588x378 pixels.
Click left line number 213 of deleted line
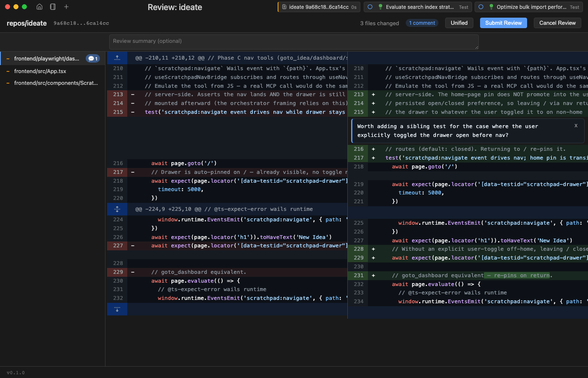[118, 94]
